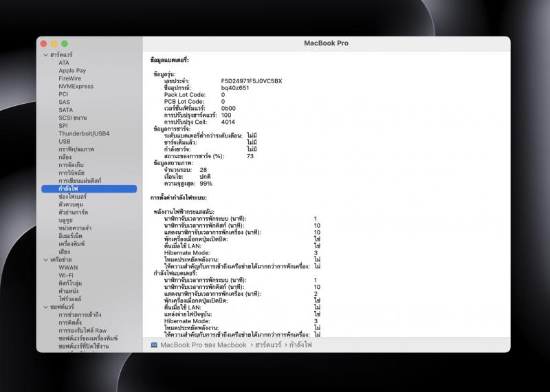Click ฮาร์ดแวร์ in the bottom path bar
The height and width of the screenshot is (392, 550).
tap(268, 345)
